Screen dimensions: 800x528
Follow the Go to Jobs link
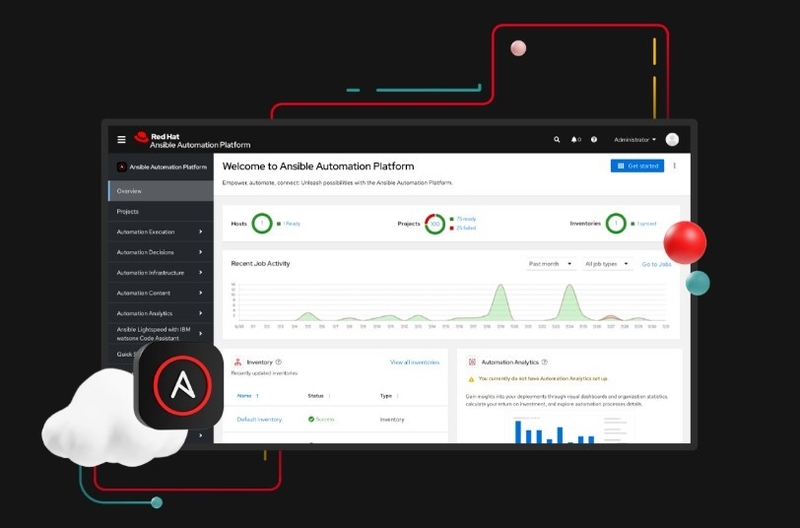coord(656,264)
